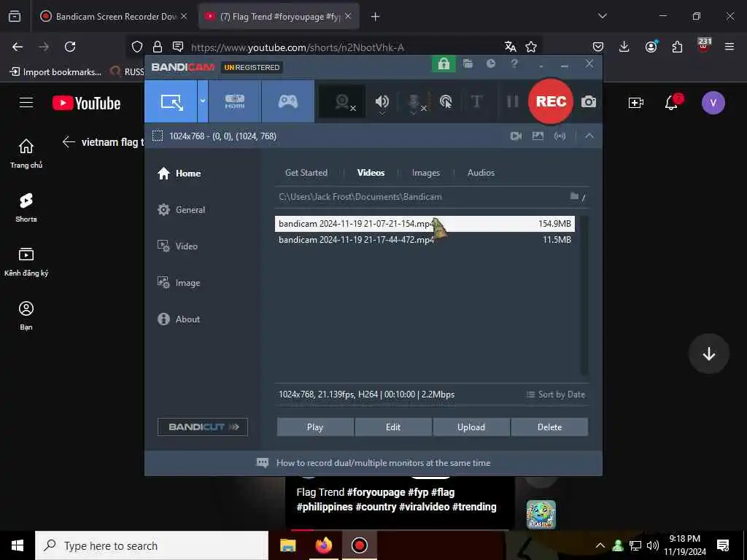Go to Trang chủ in YouTube sidebar
This screenshot has height=560, width=747.
[x=26, y=153]
